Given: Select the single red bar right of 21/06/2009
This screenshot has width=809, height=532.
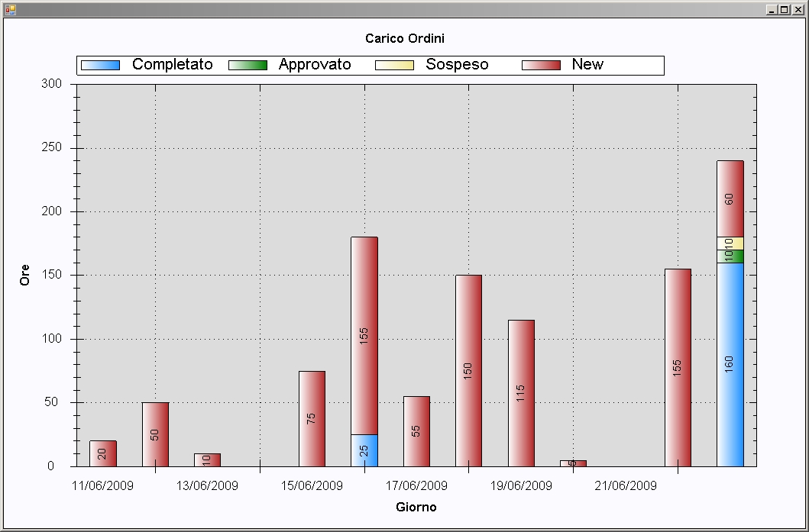Looking at the screenshot, I should (x=678, y=368).
